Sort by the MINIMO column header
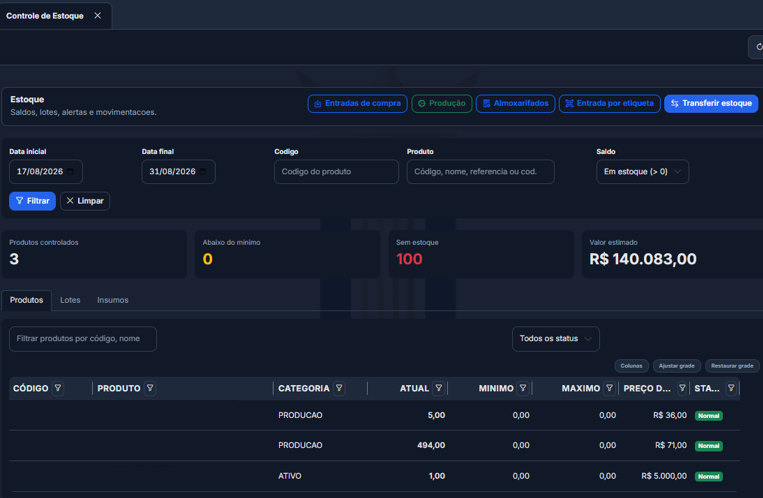Image resolution: width=763 pixels, height=498 pixels. (x=496, y=388)
